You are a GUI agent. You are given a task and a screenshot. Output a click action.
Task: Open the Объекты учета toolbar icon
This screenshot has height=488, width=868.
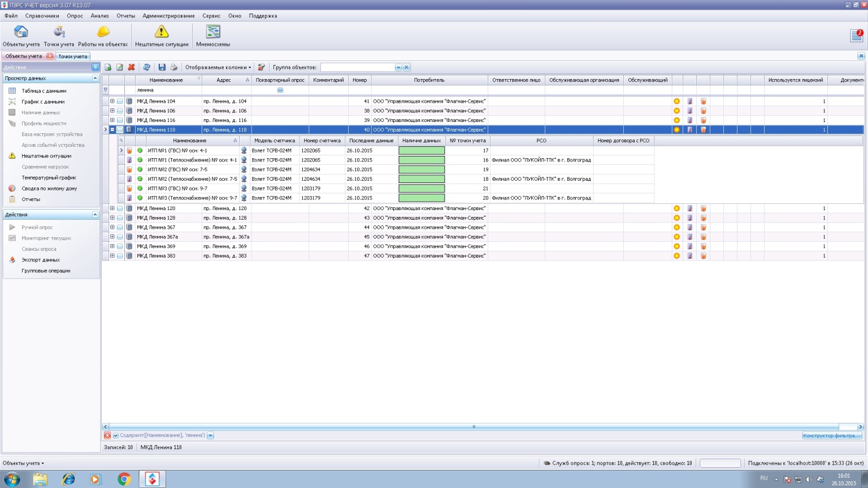[x=21, y=36]
